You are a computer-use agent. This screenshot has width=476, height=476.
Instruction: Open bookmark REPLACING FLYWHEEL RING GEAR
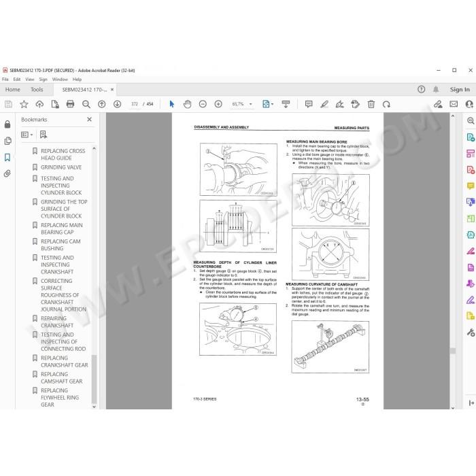(x=60, y=397)
